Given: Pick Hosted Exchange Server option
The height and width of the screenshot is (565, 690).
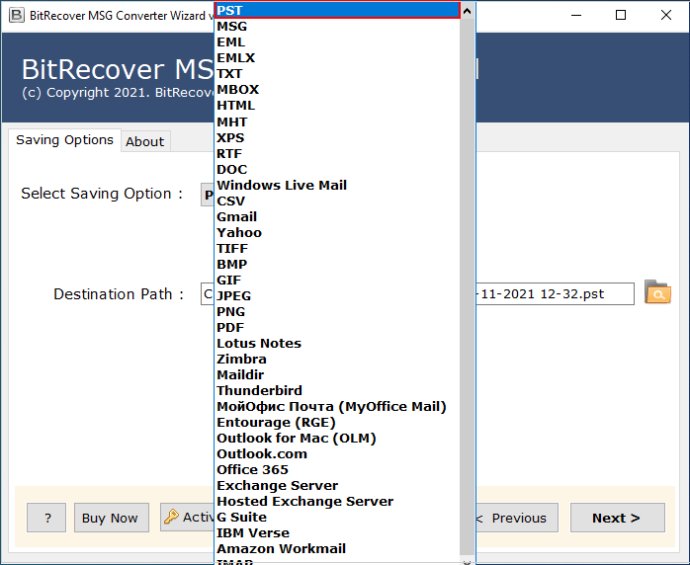Looking at the screenshot, I should point(338,502).
